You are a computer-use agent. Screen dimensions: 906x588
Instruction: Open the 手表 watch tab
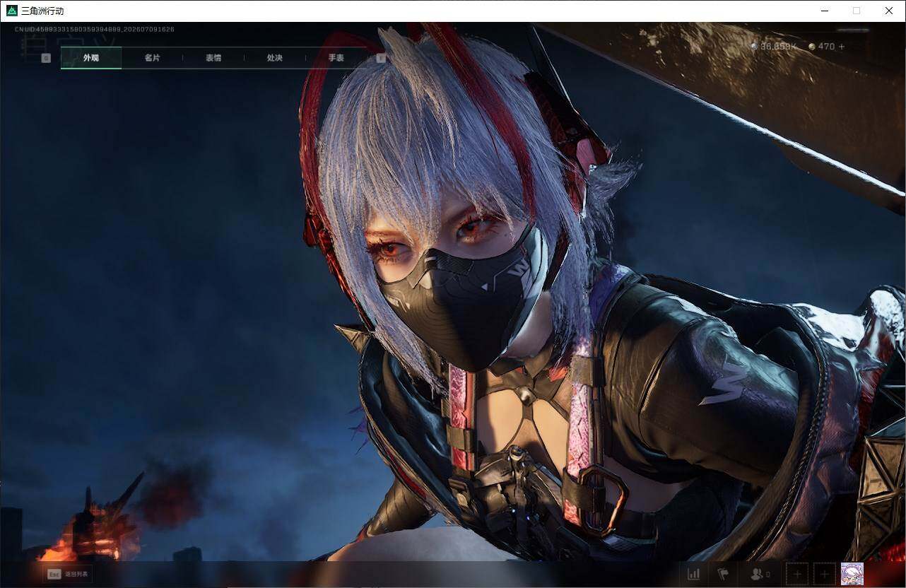336,58
